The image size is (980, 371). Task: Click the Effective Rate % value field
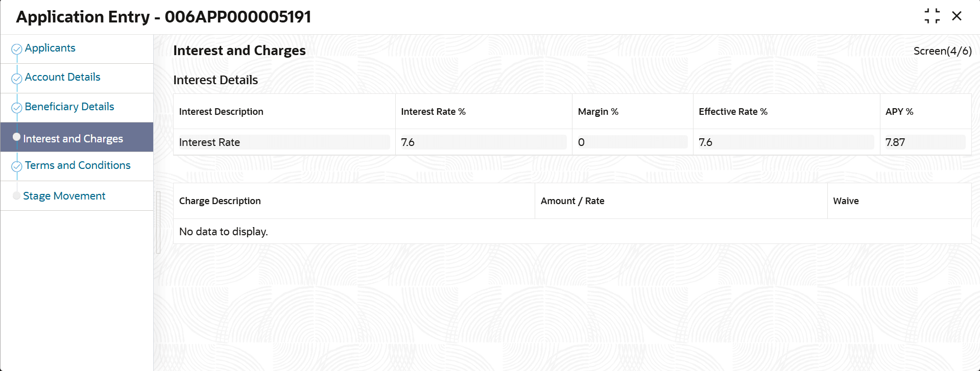click(785, 142)
